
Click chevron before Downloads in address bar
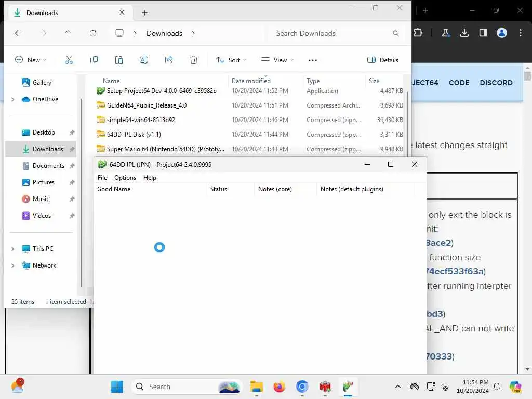point(135,33)
